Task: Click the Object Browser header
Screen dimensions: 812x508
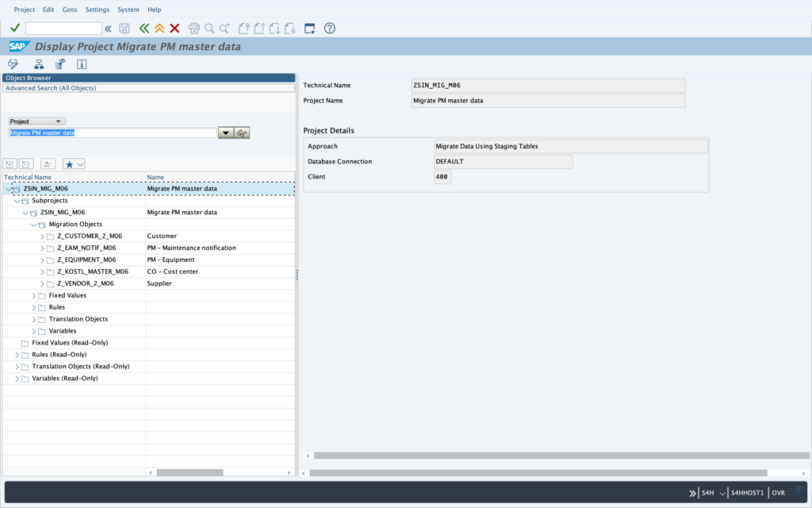Action: click(x=148, y=78)
